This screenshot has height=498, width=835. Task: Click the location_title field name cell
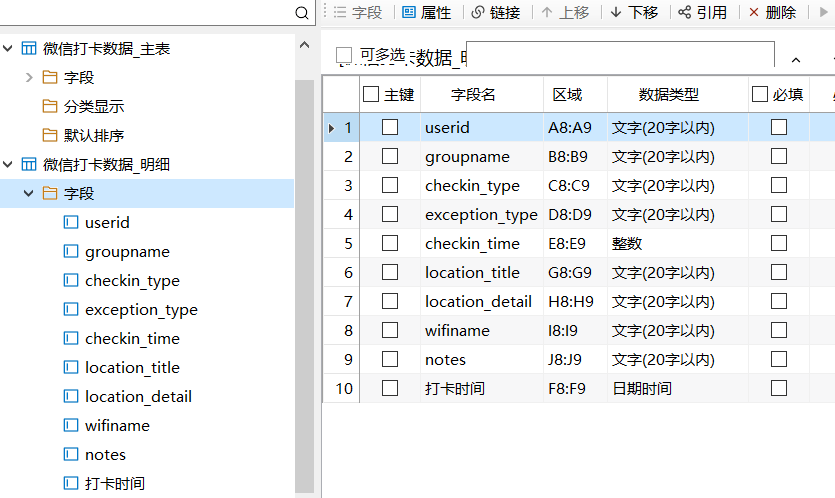(x=472, y=272)
